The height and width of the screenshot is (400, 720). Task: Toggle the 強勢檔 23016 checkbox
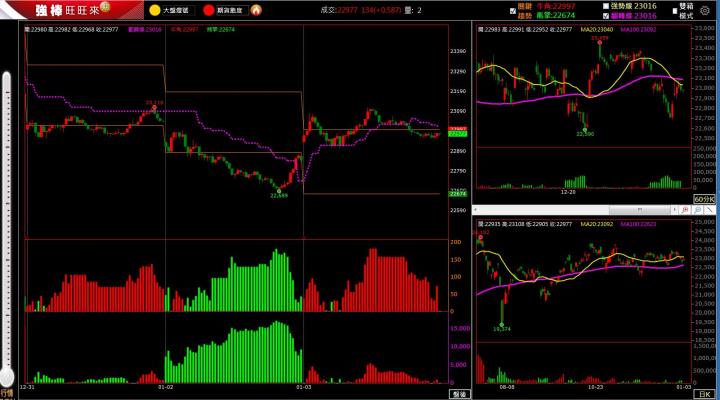tap(606, 5)
